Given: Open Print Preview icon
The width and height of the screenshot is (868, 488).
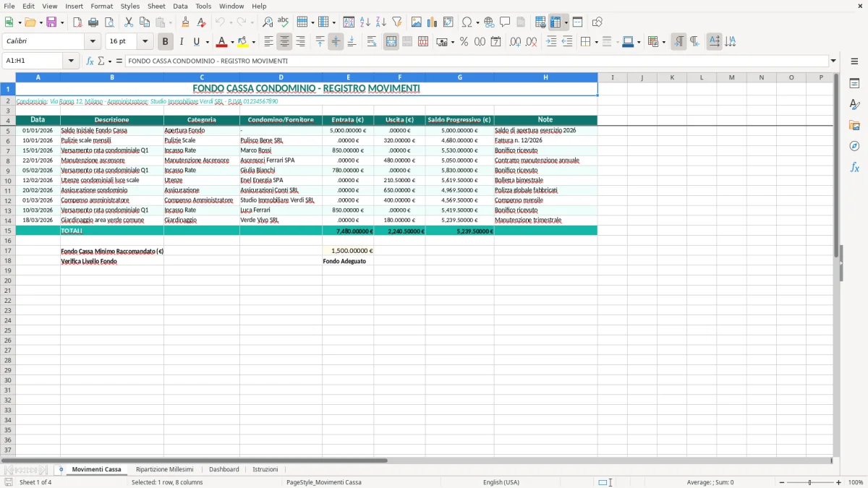Looking at the screenshot, I should [109, 22].
